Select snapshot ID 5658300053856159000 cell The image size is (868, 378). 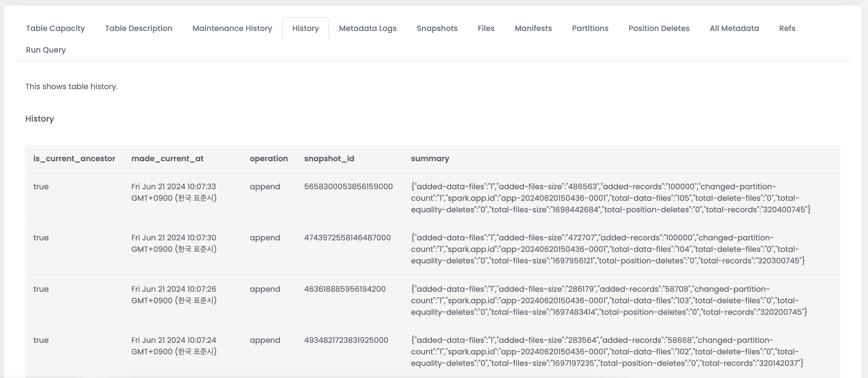point(348,187)
